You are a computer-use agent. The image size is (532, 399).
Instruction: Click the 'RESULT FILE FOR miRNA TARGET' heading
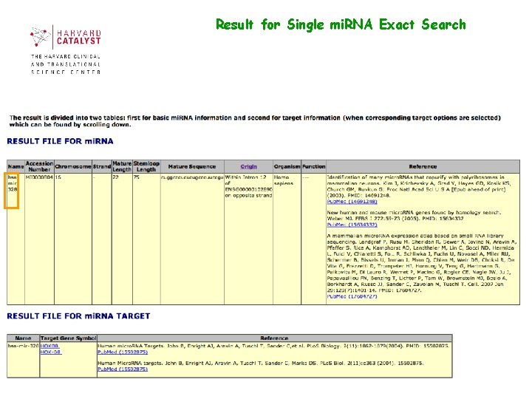[78, 316]
